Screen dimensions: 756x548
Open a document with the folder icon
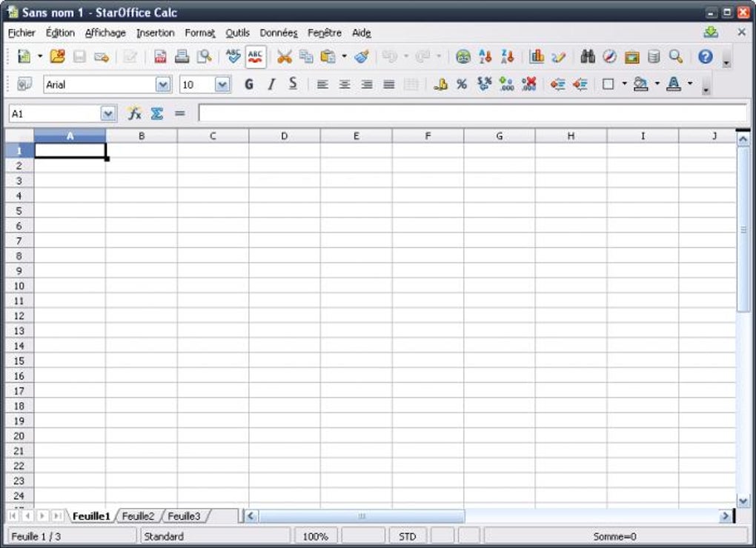pyautogui.click(x=57, y=57)
